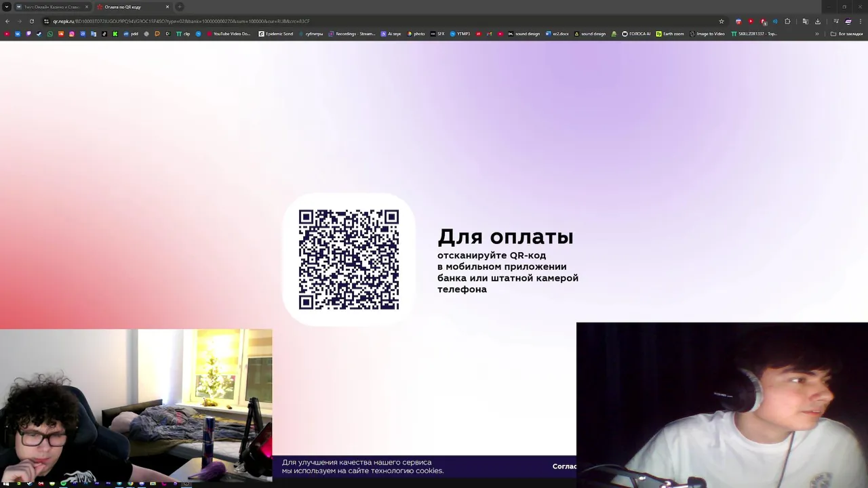Open the ГОЛОСА AI bookmark
This screenshot has height=488, width=868.
pos(636,33)
